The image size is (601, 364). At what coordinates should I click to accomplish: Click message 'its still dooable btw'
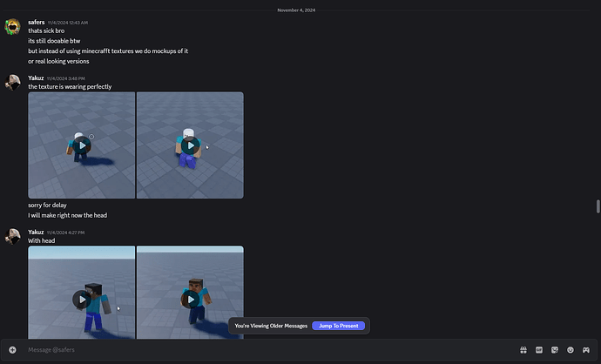[x=54, y=41]
